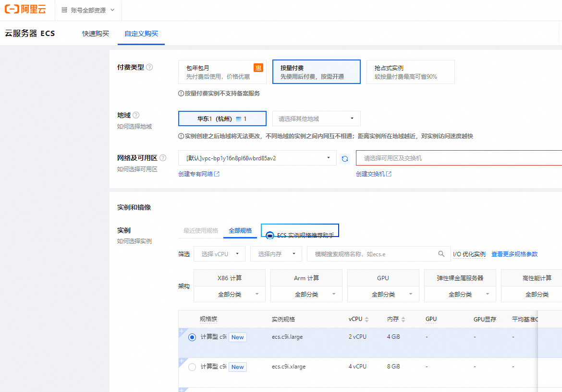Screen dimensions: 562x392
Task: Choose 抢占式实例 billing option
Action: tap(410, 72)
